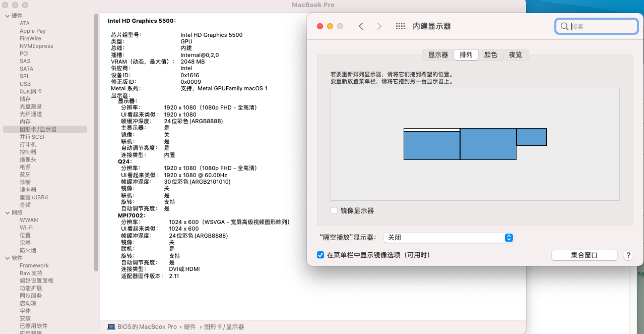This screenshot has height=334, width=644.
Task: Select Framework in the sidebar
Action: (x=34, y=265)
